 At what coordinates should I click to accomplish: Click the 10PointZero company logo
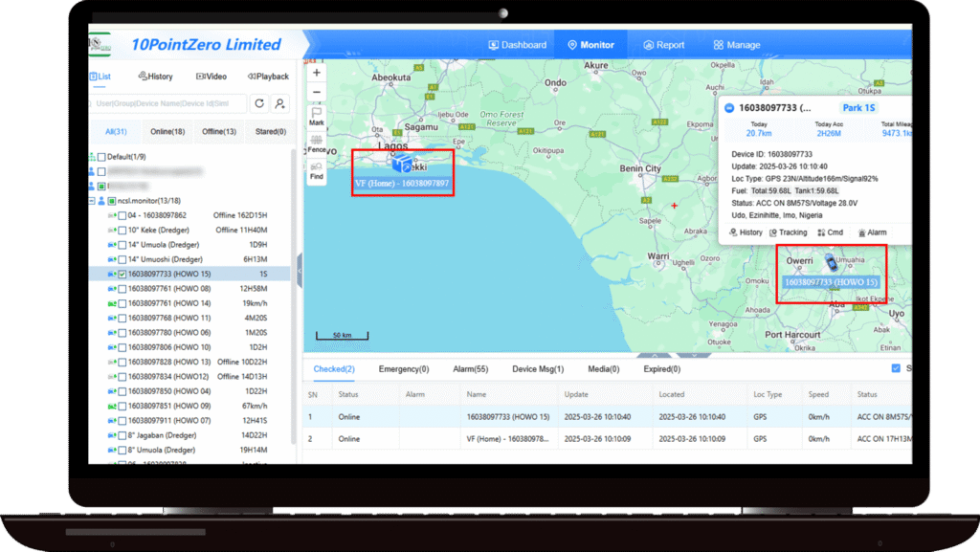[100, 45]
